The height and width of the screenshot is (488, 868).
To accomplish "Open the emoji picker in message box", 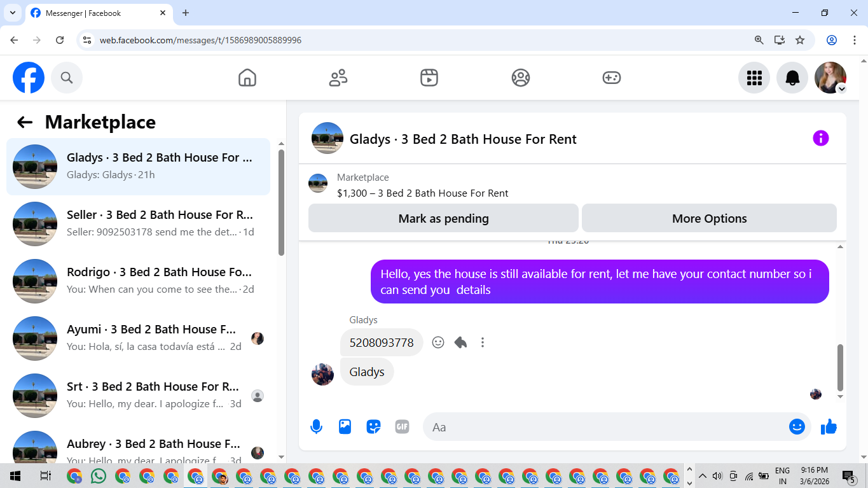I will pyautogui.click(x=797, y=427).
